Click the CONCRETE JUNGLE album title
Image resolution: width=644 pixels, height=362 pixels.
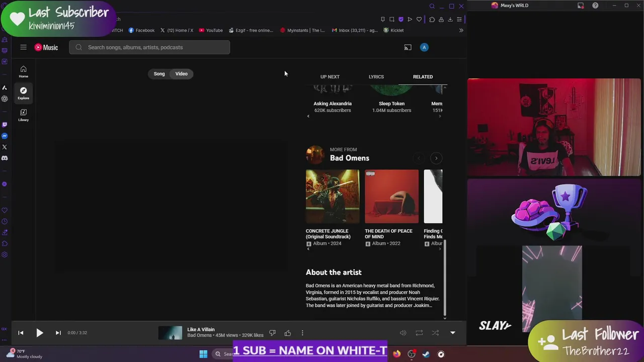click(x=328, y=234)
